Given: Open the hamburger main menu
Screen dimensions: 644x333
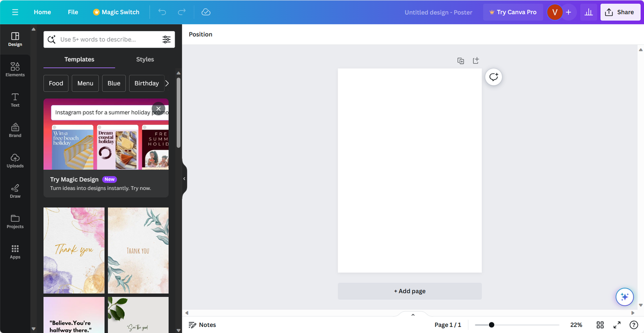Looking at the screenshot, I should (x=15, y=12).
